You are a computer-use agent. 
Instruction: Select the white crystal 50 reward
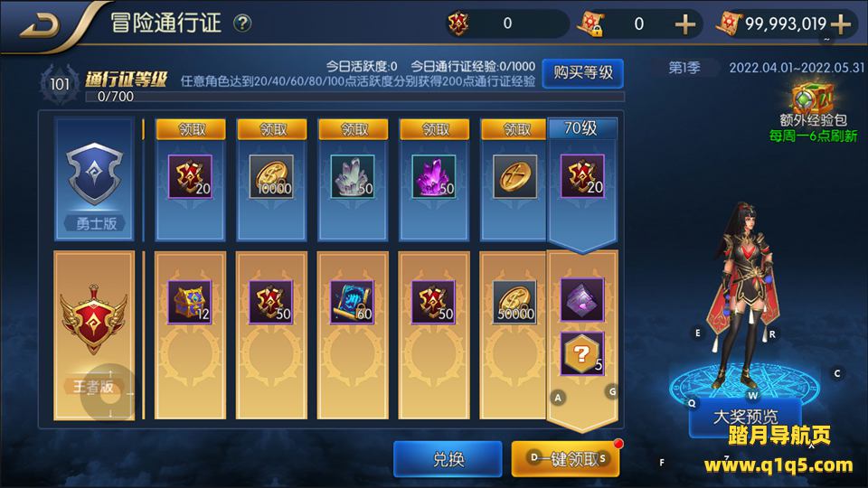pos(353,176)
